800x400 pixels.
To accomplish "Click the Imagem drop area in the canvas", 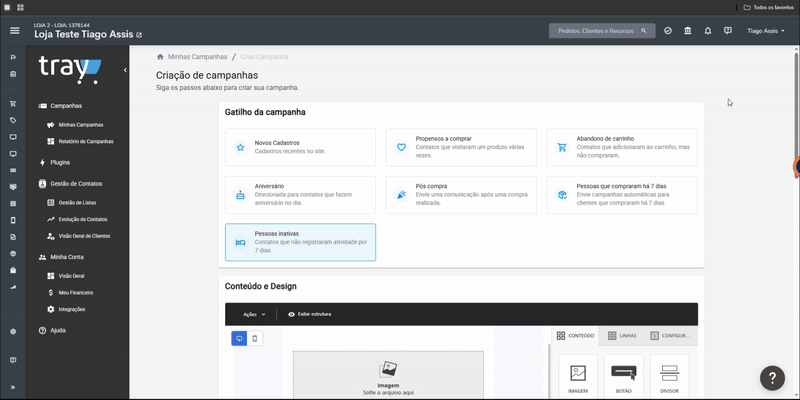I will click(x=388, y=375).
